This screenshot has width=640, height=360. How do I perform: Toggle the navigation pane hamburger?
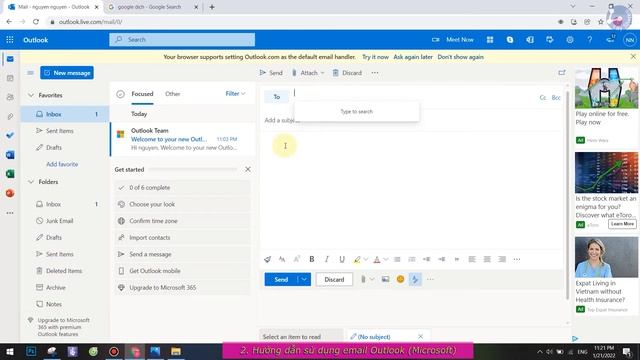30,73
